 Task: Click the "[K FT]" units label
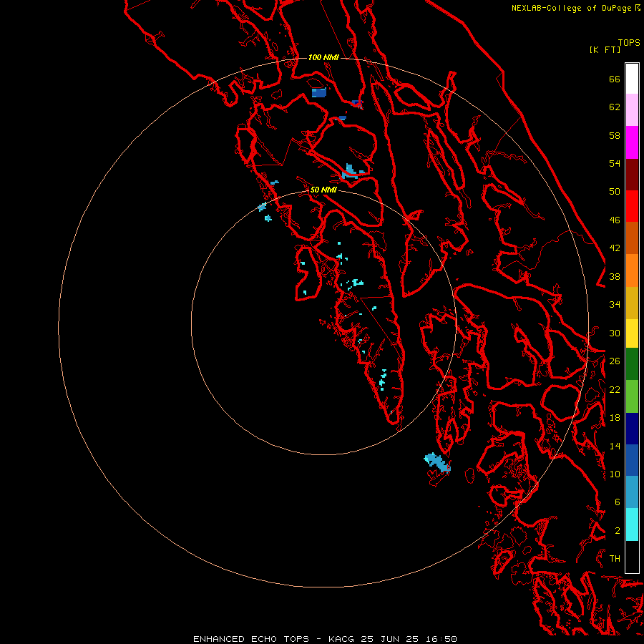coord(605,50)
